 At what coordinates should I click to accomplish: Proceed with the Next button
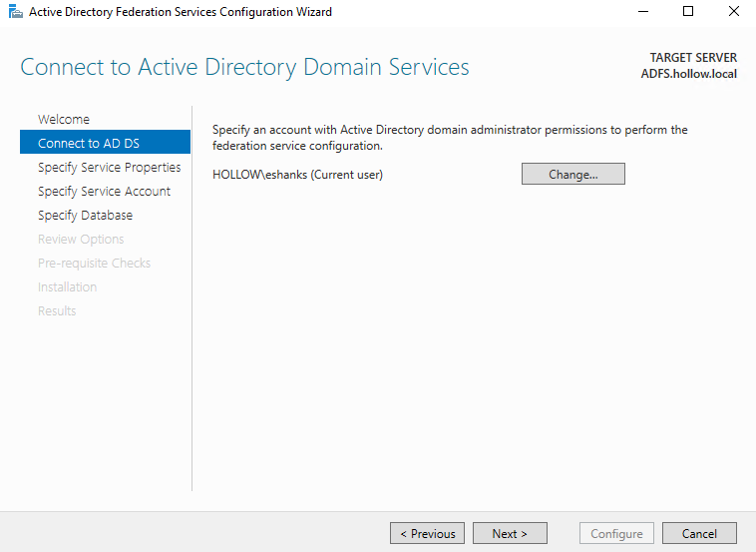coord(510,534)
